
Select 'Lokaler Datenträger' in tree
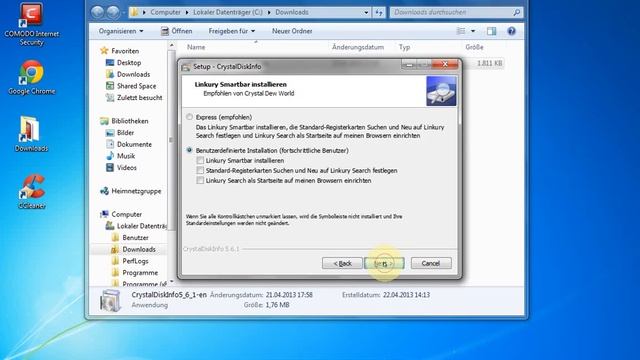click(x=142, y=226)
